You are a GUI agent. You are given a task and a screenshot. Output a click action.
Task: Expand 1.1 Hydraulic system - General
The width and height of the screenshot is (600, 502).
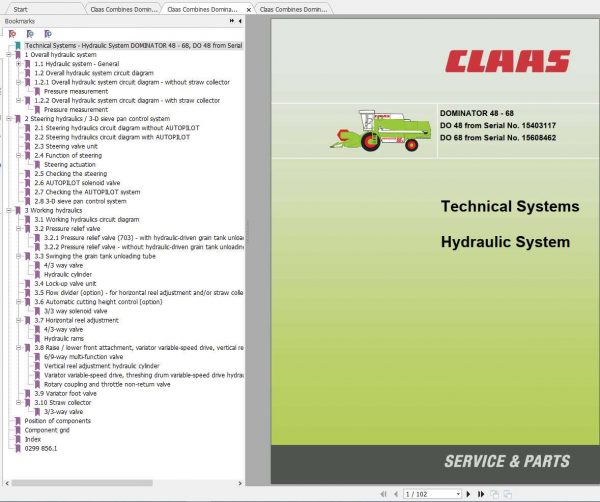tap(18, 64)
